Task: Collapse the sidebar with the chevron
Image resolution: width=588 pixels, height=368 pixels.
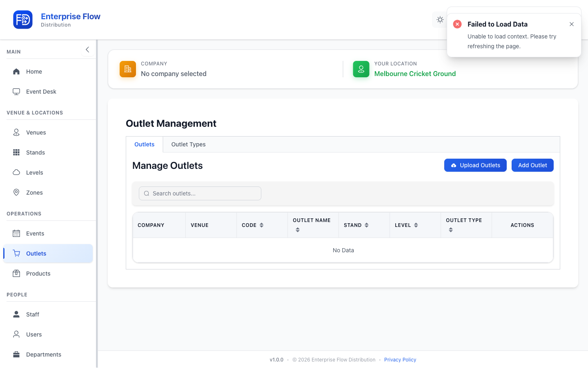Action: pyautogui.click(x=87, y=49)
